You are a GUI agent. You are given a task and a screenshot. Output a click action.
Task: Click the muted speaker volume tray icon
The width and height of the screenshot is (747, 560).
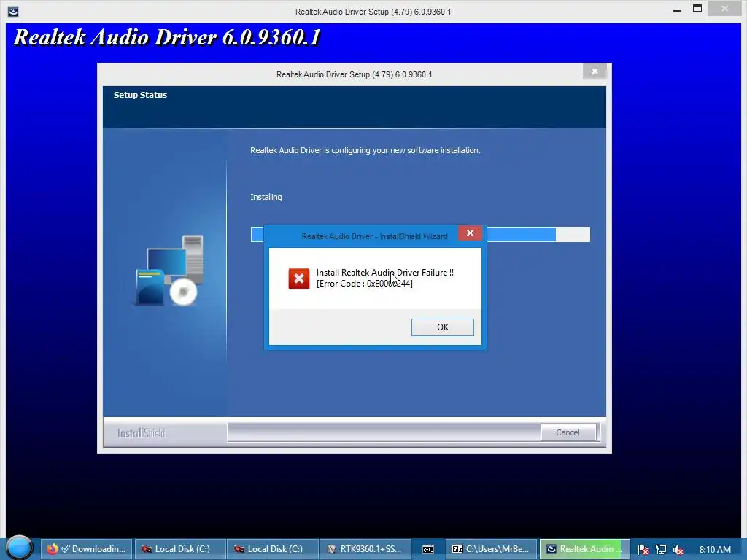pos(678,550)
